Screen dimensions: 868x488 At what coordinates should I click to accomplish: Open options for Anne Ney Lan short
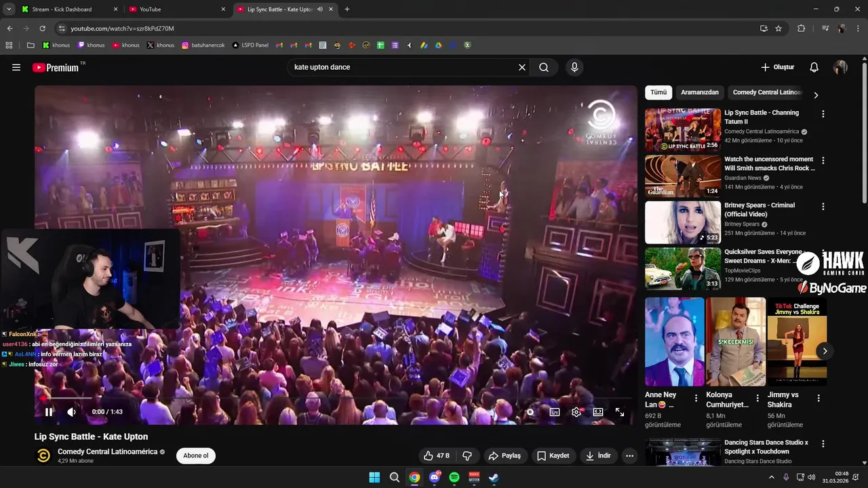pos(696,399)
